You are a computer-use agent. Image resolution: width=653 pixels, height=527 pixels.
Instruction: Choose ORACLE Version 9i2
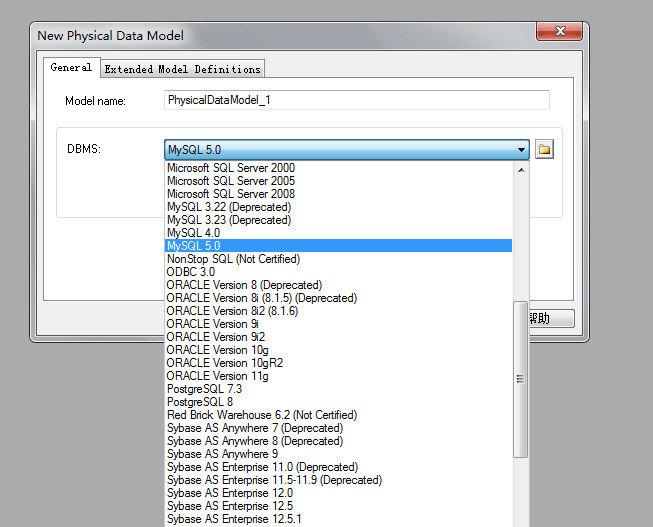click(338, 337)
